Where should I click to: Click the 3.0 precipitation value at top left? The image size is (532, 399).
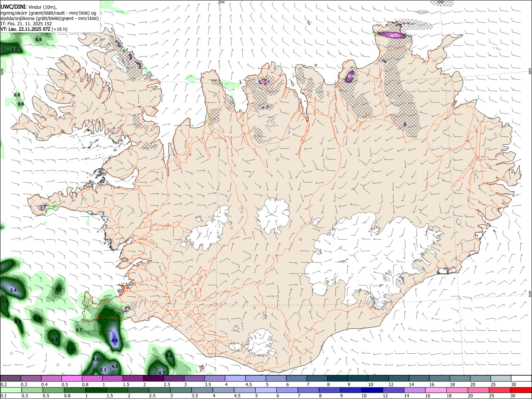tap(15, 49)
